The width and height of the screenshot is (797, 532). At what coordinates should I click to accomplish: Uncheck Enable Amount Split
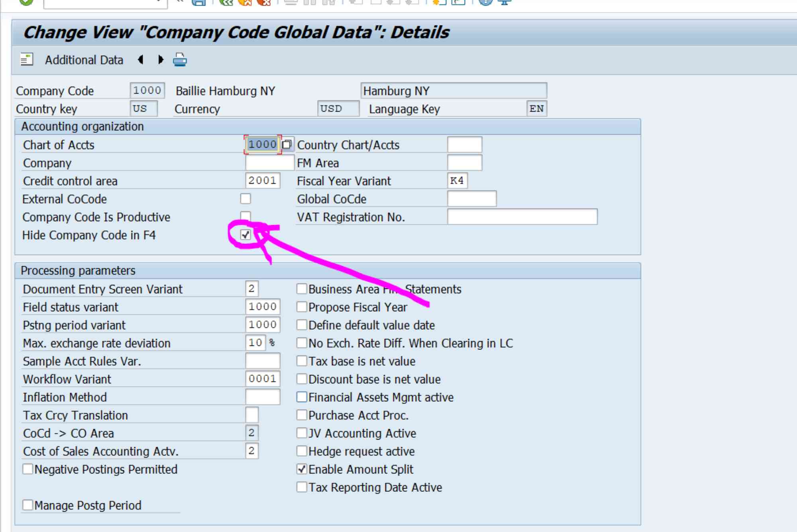[302, 469]
